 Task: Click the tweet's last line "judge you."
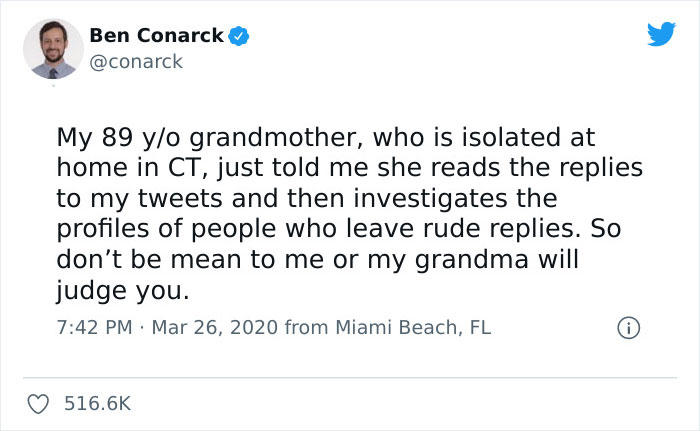[x=121, y=293]
